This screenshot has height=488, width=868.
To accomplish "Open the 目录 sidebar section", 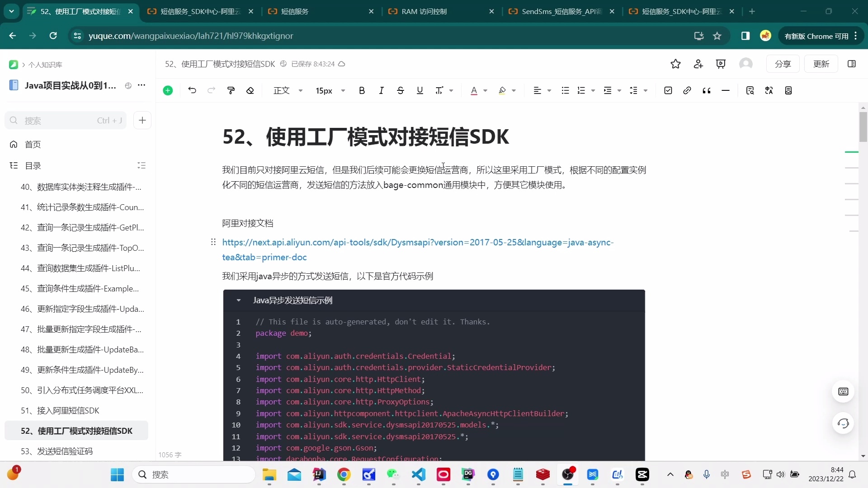I will (32, 165).
